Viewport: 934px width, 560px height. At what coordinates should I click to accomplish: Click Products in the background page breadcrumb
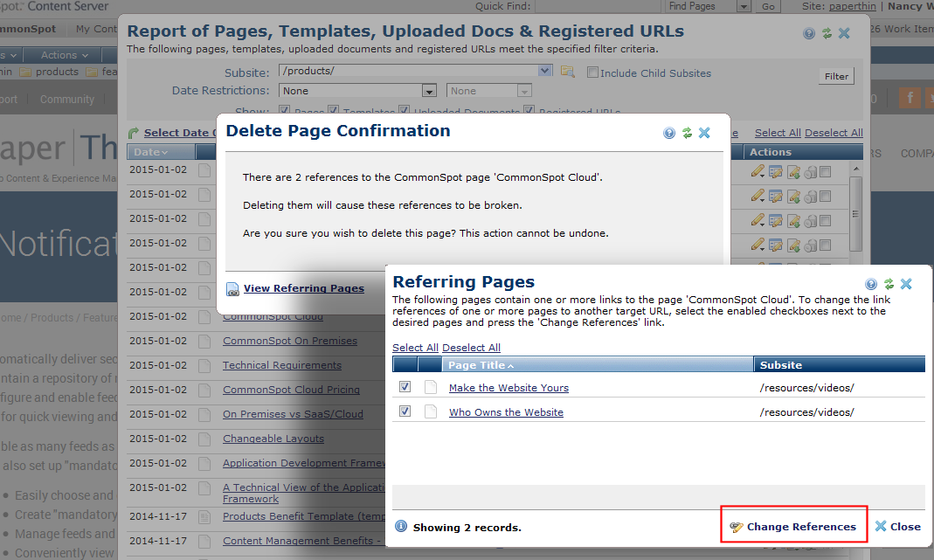(x=52, y=317)
